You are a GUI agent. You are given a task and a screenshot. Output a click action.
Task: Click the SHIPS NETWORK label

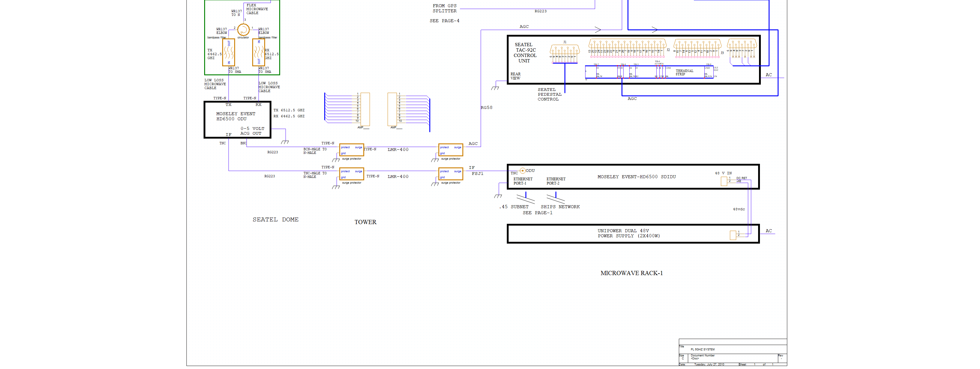tap(560, 207)
